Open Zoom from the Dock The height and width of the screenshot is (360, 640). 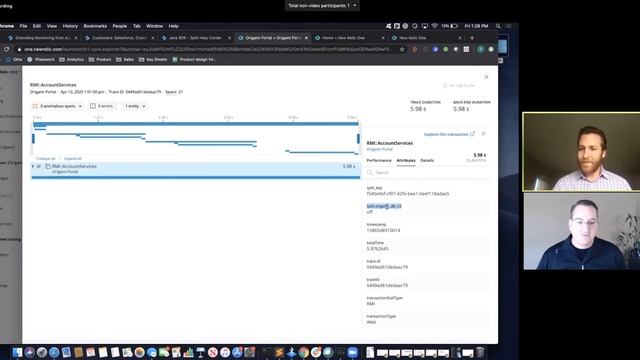(352, 352)
